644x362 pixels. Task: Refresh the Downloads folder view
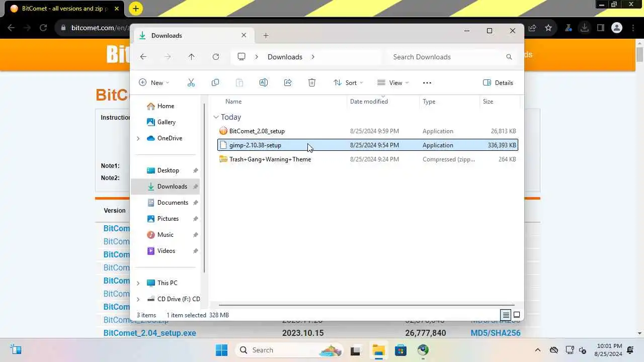coord(216,57)
